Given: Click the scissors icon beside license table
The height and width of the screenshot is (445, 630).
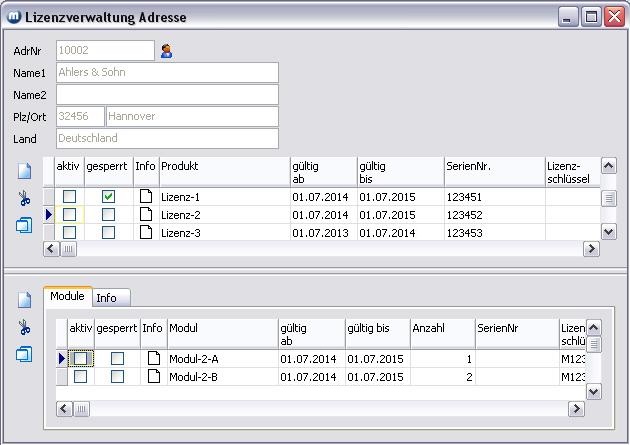Looking at the screenshot, I should point(25,199).
